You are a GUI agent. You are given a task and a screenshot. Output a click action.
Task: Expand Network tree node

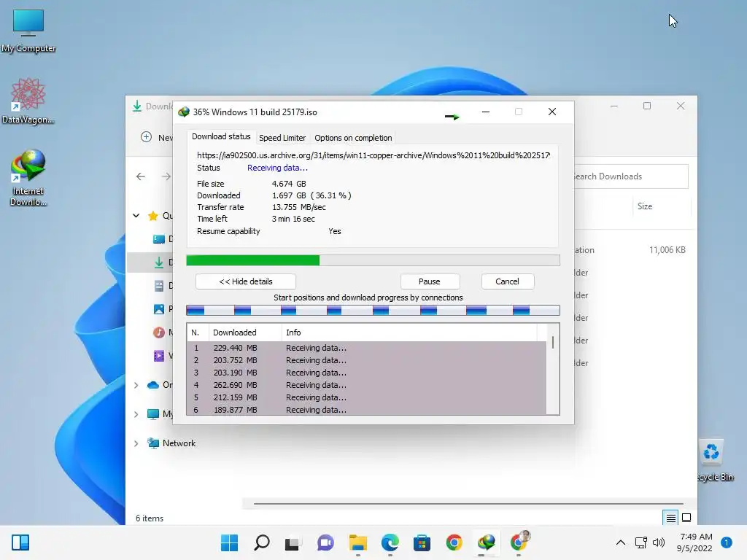[x=136, y=443]
